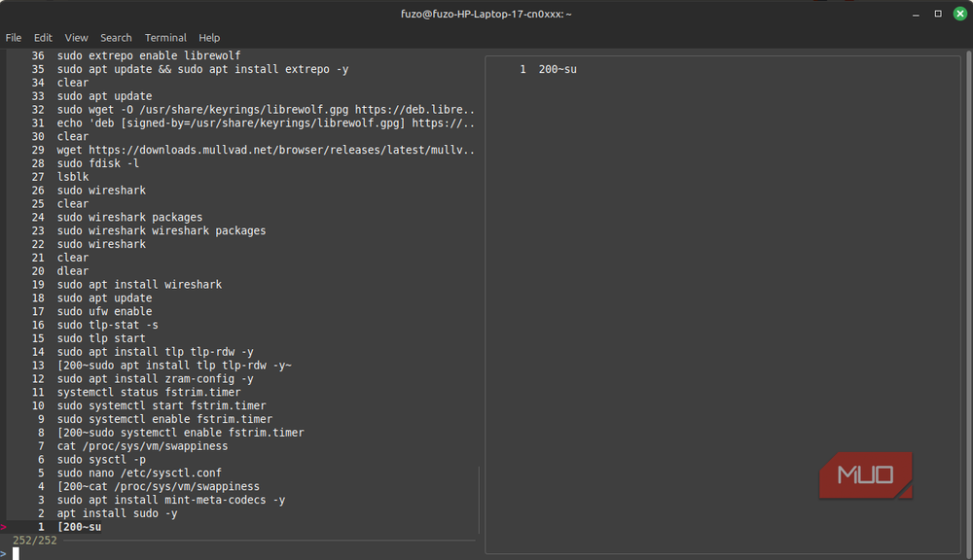This screenshot has height=560, width=973.
Task: Select history entry 'sudo tlp start'
Action: click(101, 338)
